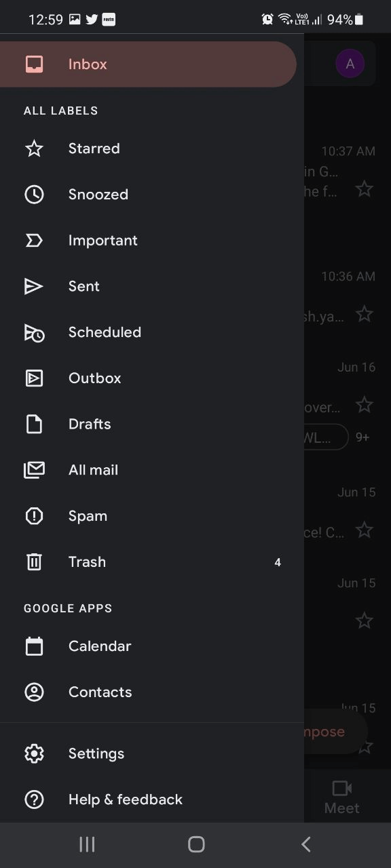Tap the Trash bin icon

pos(34,562)
